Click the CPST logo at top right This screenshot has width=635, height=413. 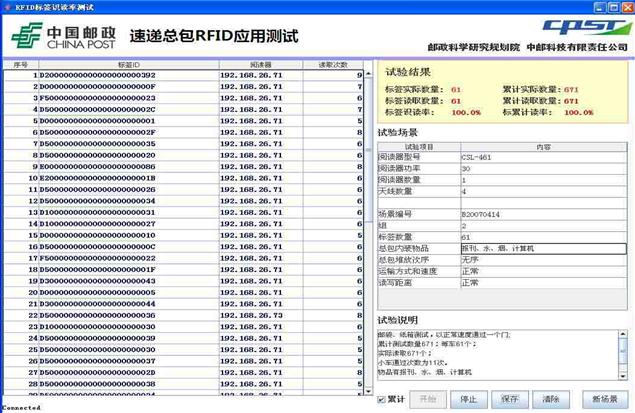(x=587, y=27)
